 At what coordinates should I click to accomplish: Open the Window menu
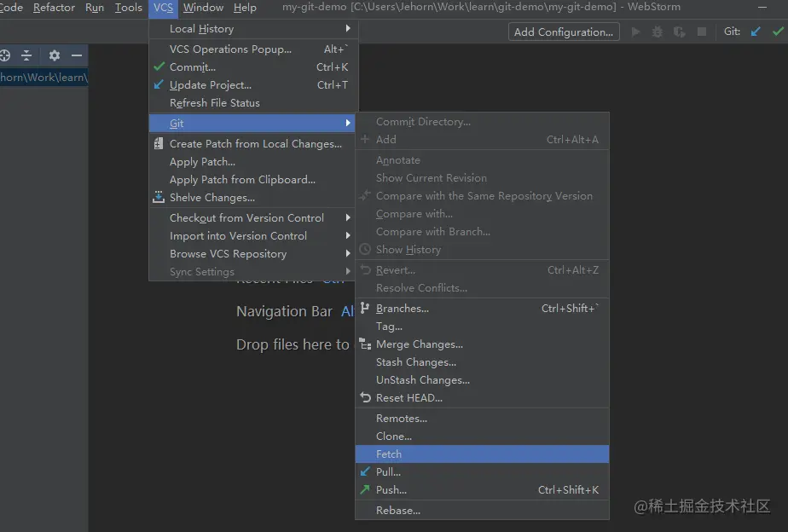(x=203, y=8)
